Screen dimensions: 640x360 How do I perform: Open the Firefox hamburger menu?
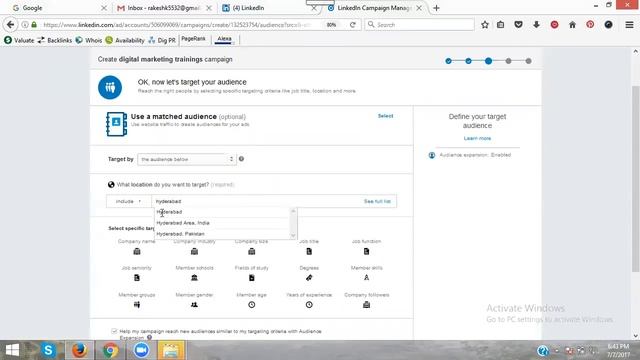(629, 24)
